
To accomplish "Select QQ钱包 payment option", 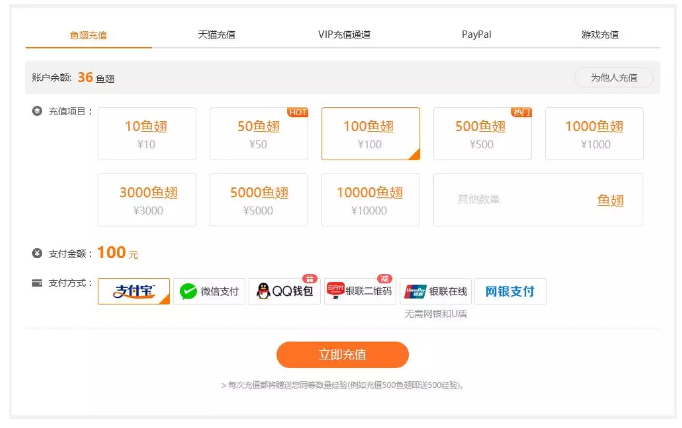I will click(x=284, y=291).
